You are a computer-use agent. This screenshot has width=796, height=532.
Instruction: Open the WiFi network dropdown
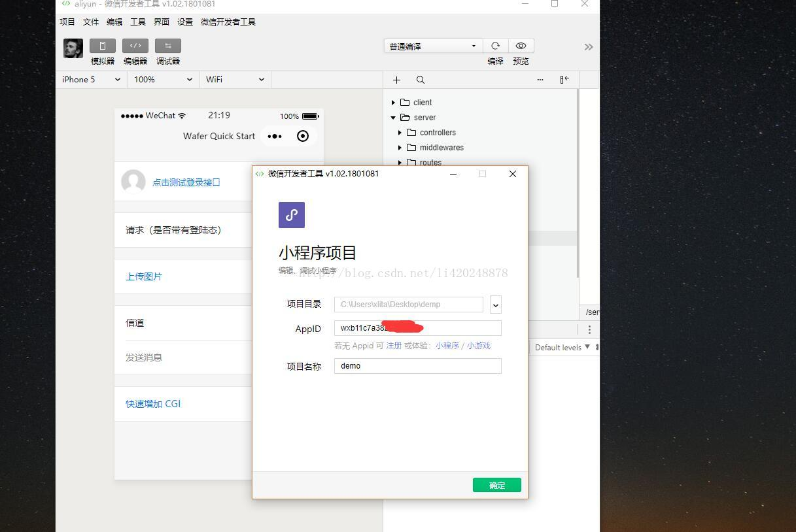(x=235, y=80)
